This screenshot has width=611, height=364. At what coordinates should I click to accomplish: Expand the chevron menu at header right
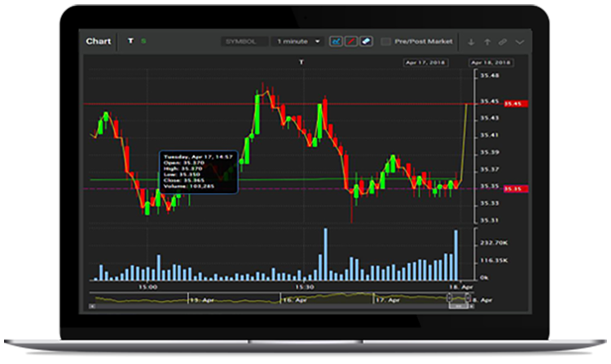click(x=520, y=42)
